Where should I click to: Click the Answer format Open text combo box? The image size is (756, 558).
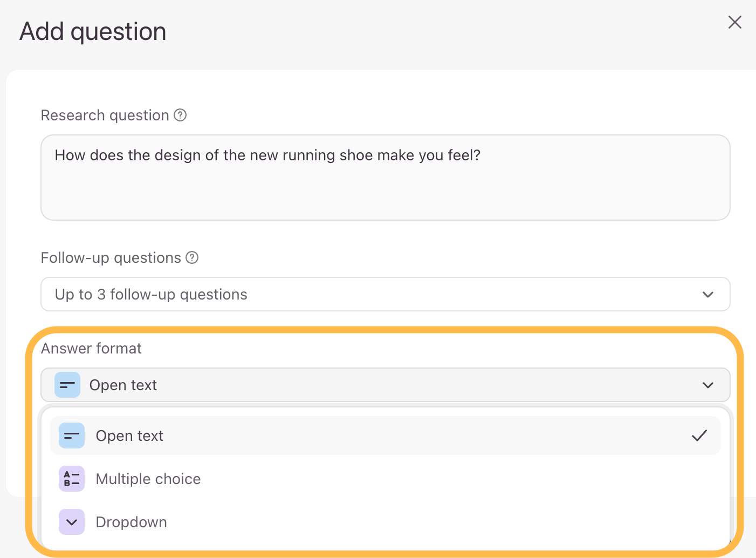coord(386,385)
